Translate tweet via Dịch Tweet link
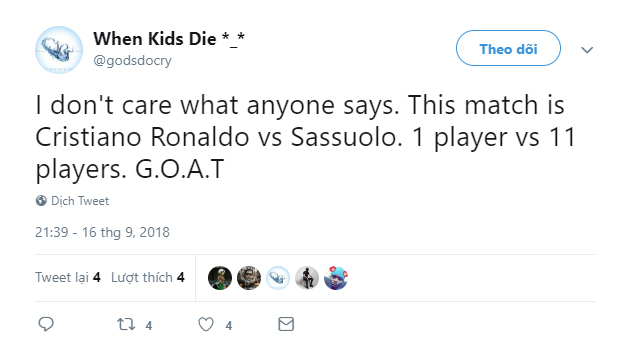 point(80,201)
